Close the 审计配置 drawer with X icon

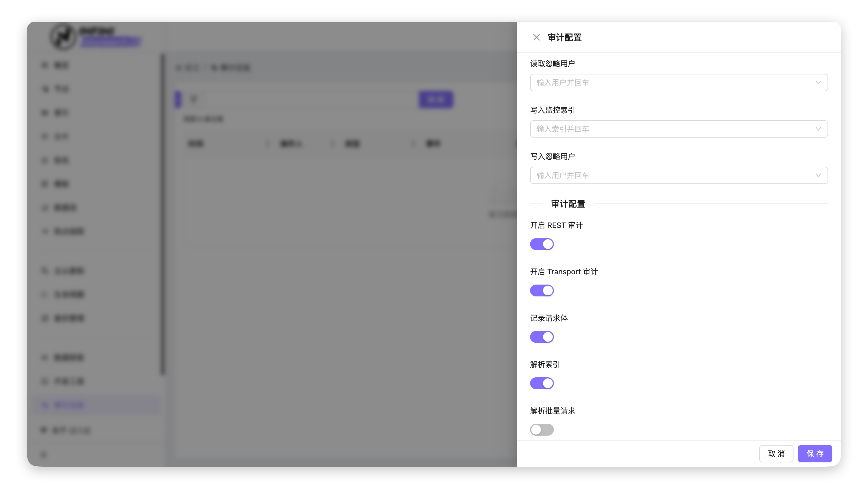(536, 37)
